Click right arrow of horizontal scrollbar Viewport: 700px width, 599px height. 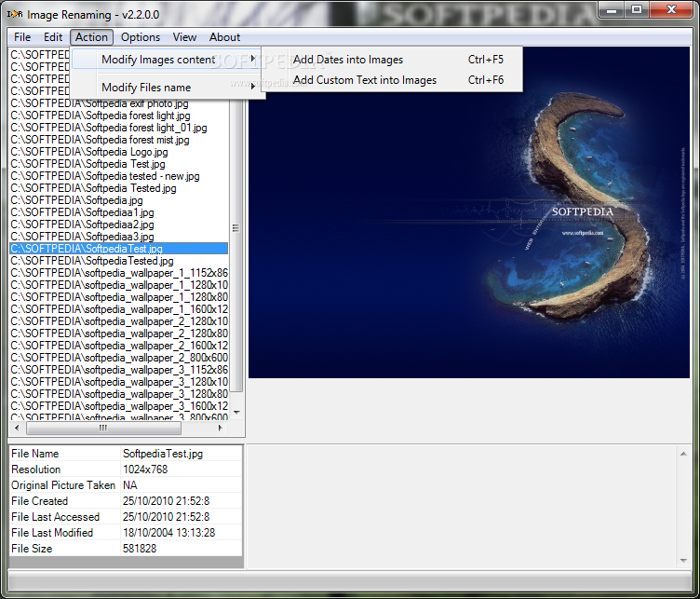pyautogui.click(x=220, y=428)
